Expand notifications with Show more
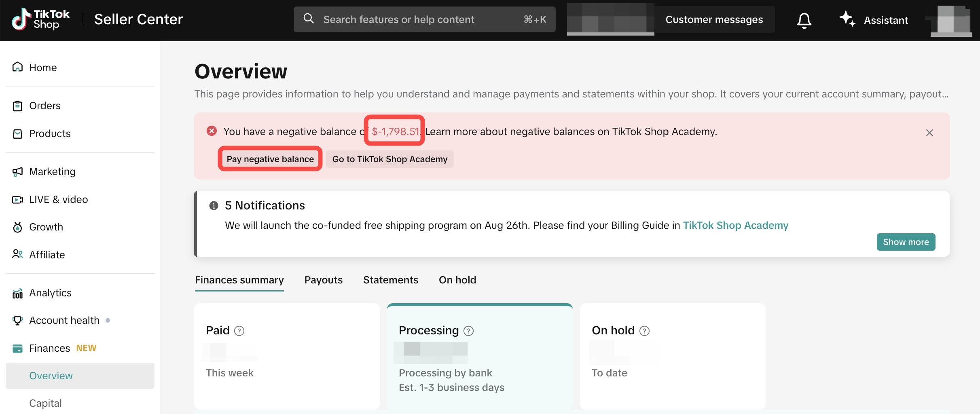Image resolution: width=980 pixels, height=414 pixels. pos(906,242)
